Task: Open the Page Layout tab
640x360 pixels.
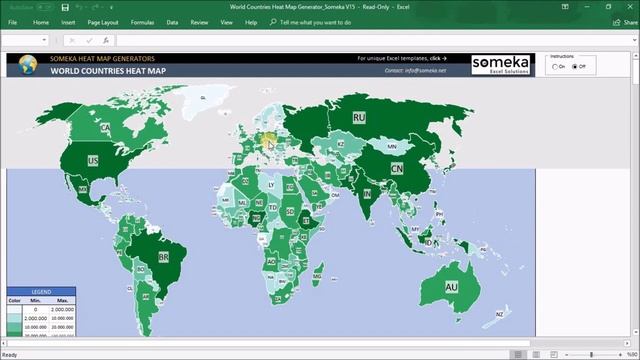Action: point(103,22)
